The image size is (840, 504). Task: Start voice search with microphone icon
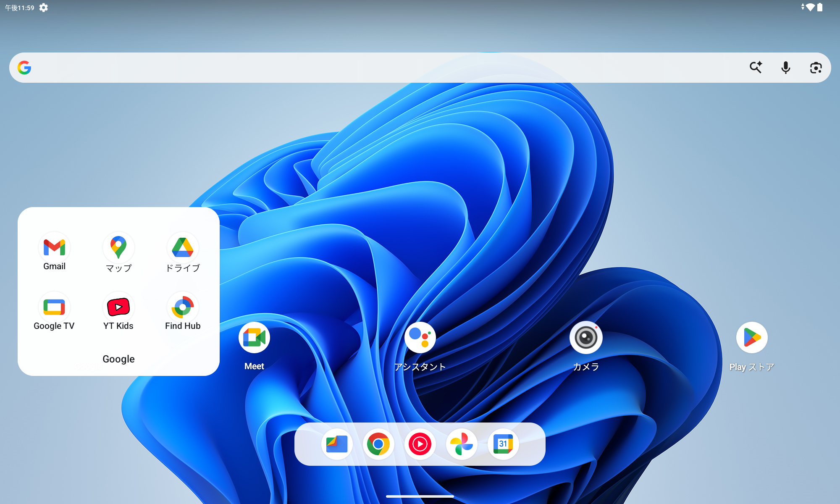[785, 68]
